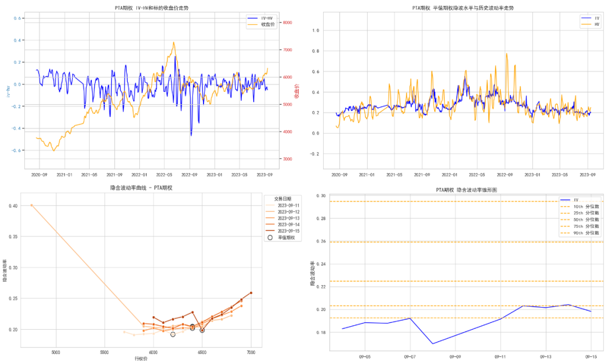Image resolution: width=609 pixels, height=364 pixels.
Task: Click the title 'PTA期权 隐含波动率锥形图'
Action: (x=466, y=190)
